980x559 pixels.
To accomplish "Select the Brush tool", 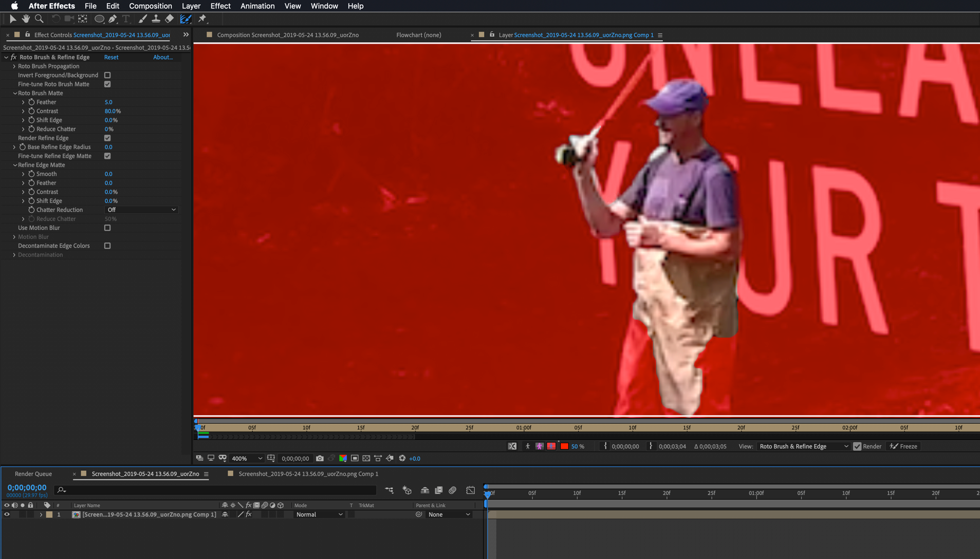I will coord(142,18).
